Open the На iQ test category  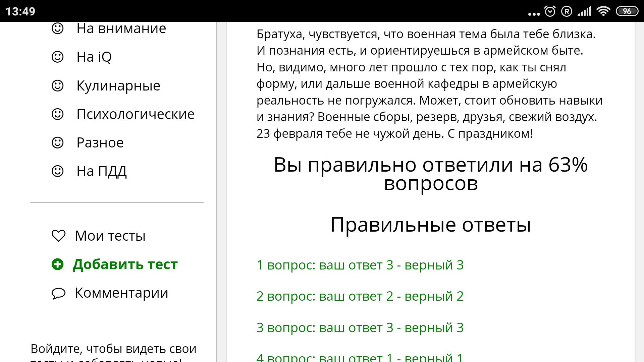pyautogui.click(x=94, y=57)
